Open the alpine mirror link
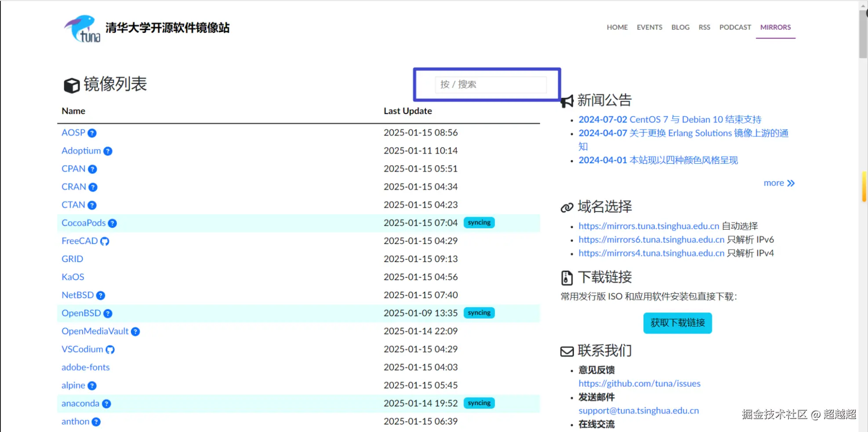 pos(73,385)
